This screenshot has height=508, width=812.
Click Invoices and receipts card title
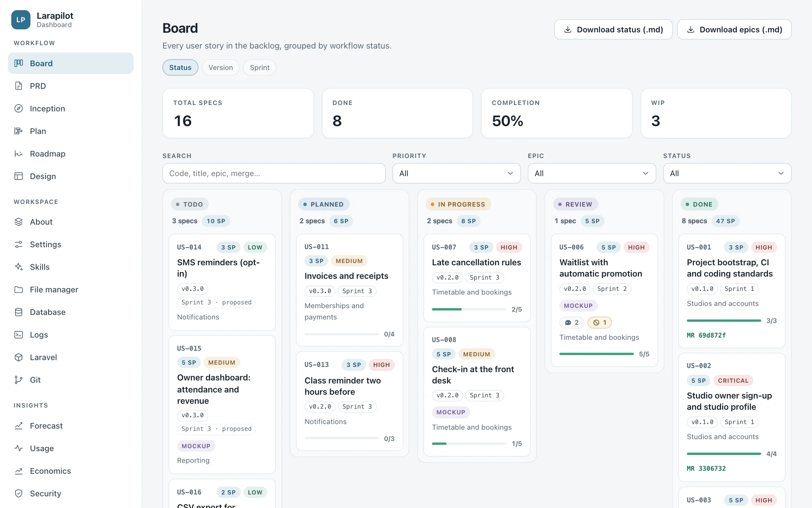346,276
